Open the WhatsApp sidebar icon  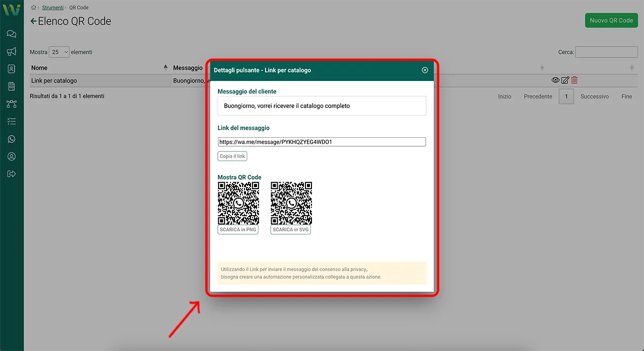point(11,139)
